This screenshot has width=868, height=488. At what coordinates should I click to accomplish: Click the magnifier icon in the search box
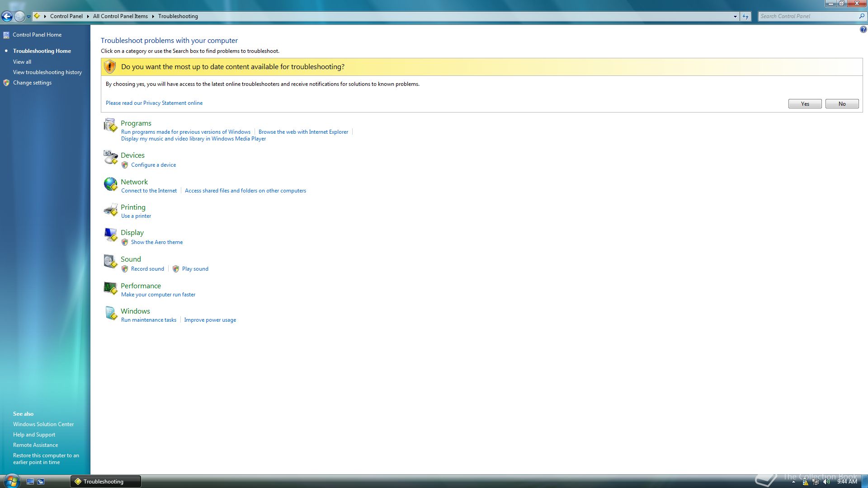[x=862, y=16]
